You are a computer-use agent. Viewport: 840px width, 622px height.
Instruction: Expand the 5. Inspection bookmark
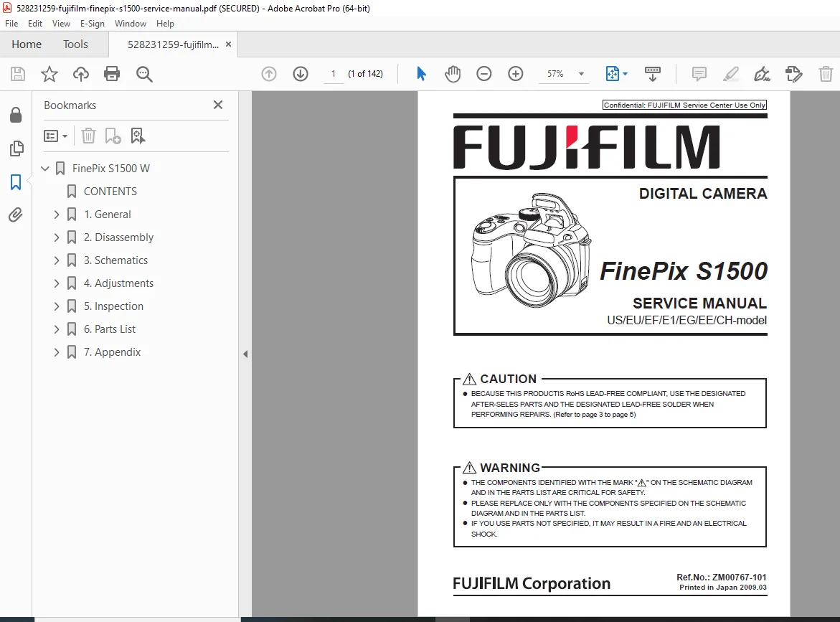(x=57, y=306)
